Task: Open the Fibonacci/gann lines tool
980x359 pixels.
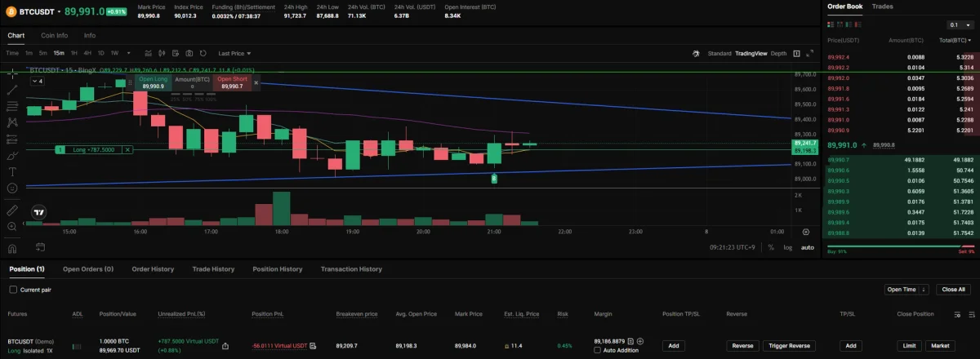Action: [12, 105]
